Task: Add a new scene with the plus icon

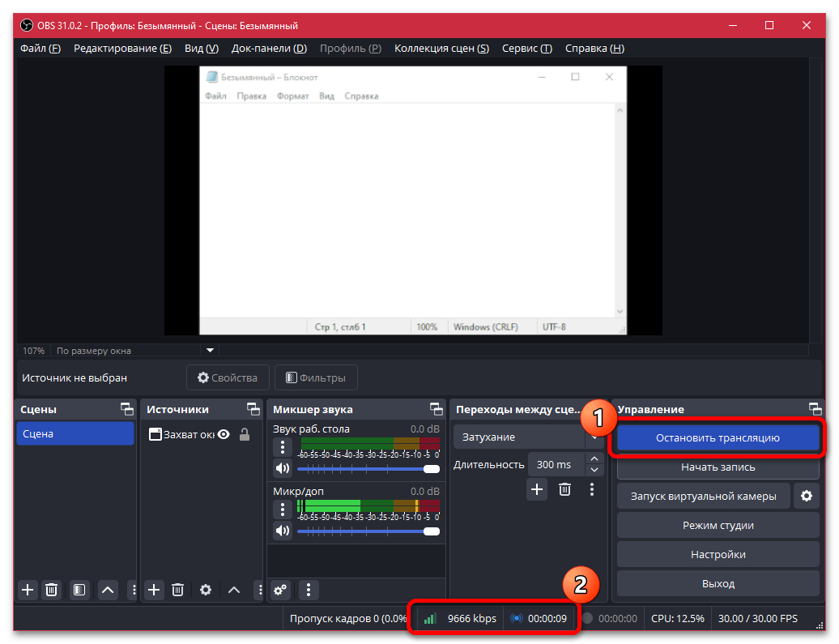Action: [x=28, y=590]
